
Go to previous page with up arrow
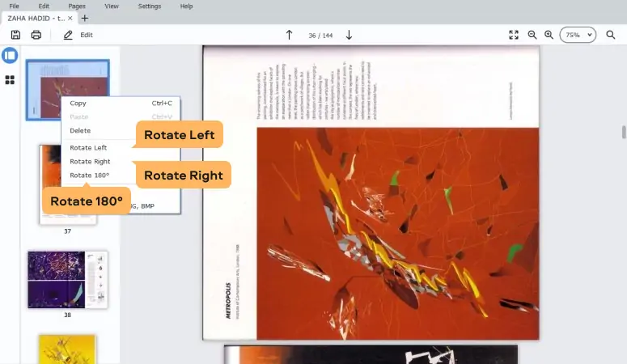pyautogui.click(x=289, y=36)
